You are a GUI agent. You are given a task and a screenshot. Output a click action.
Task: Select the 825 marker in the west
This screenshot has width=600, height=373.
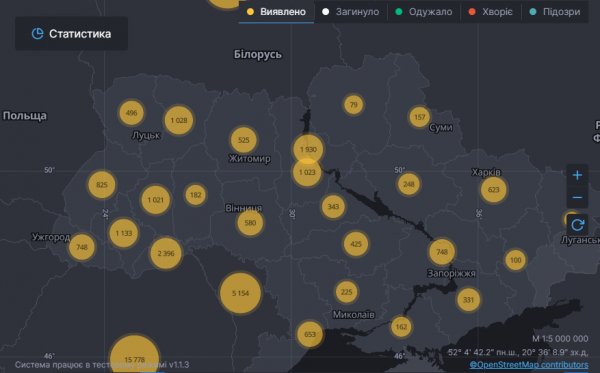[101, 185]
